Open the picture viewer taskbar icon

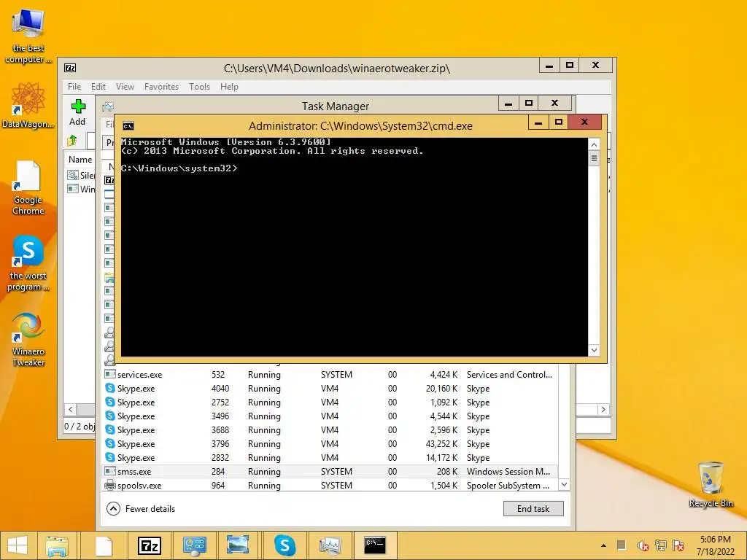coord(238,545)
